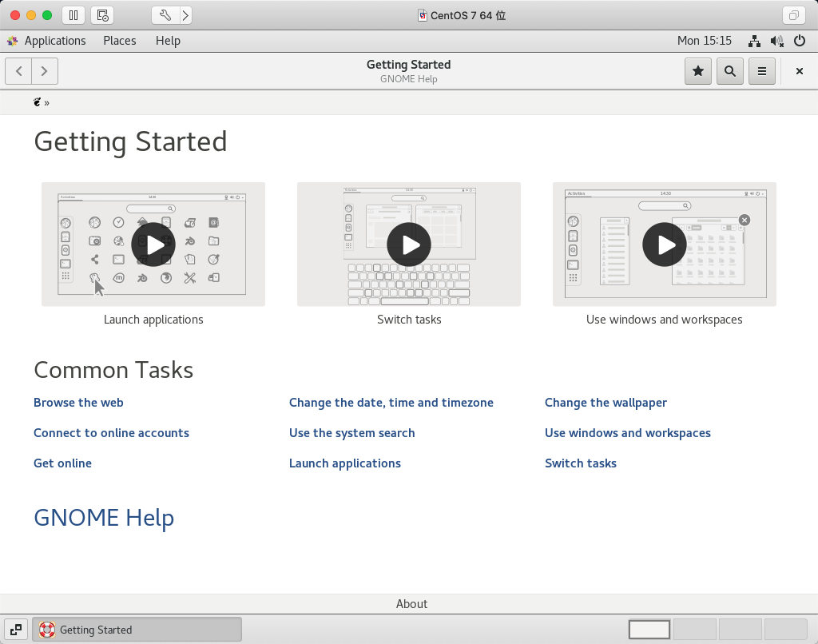The width and height of the screenshot is (818, 644).
Task: Open search with the magnifier icon
Action: pyautogui.click(x=730, y=71)
